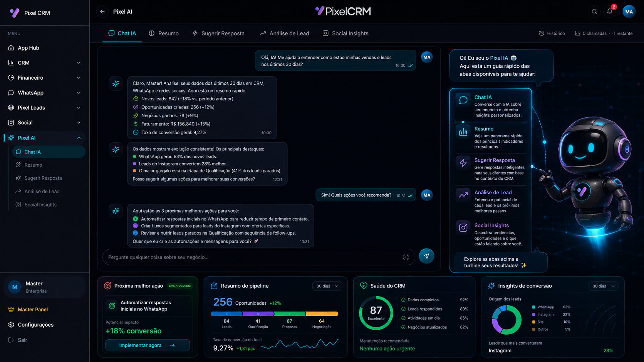Collapse the Pixel AI sidebar chevron

79,138
